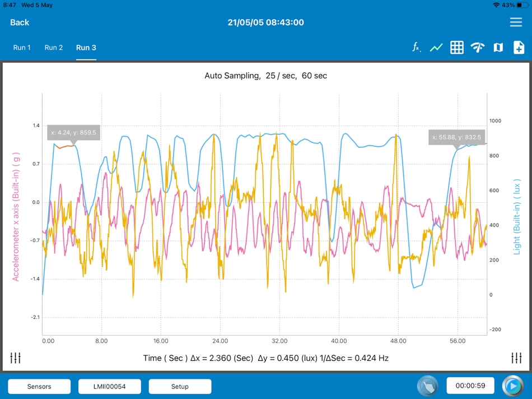Open the Sensors panel

(x=39, y=386)
